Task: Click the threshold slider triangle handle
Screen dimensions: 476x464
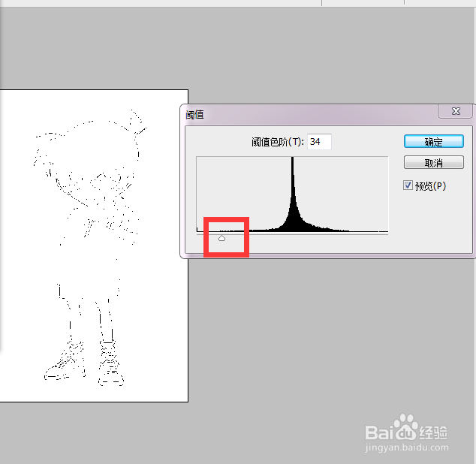Action: pos(222,238)
